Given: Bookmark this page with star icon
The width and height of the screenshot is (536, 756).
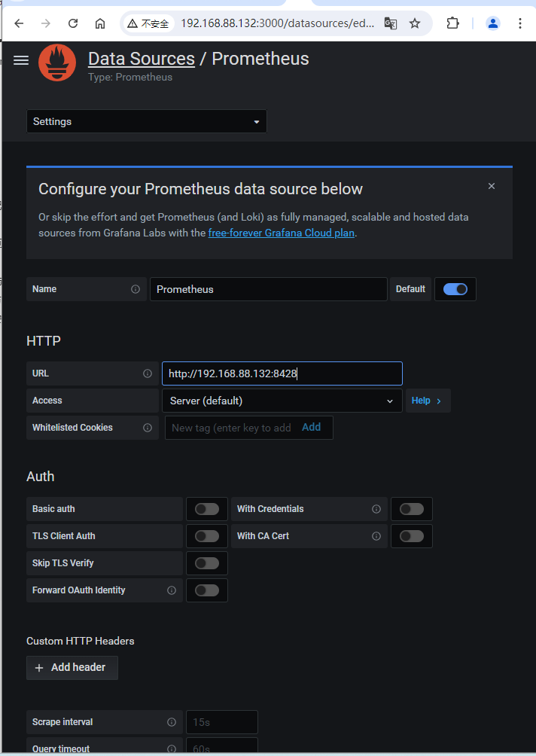Looking at the screenshot, I should coord(415,23).
